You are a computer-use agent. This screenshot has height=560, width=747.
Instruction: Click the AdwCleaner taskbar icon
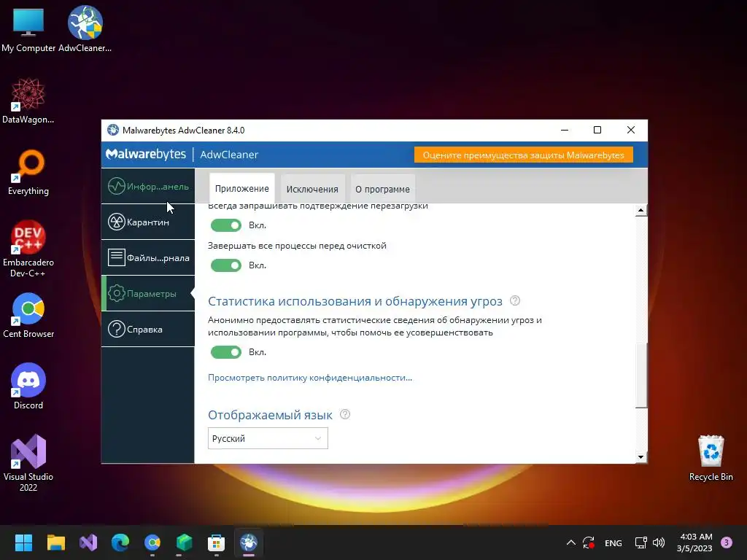click(x=249, y=542)
